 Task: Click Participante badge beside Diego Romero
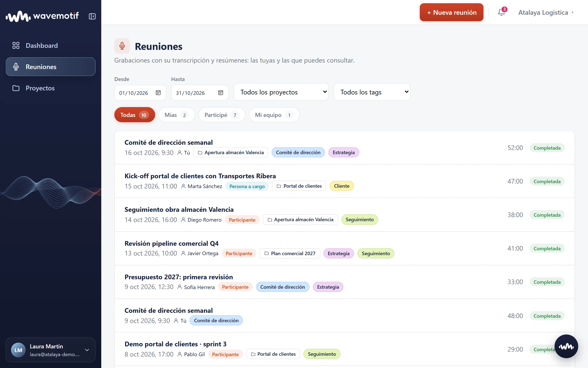pyautogui.click(x=242, y=220)
